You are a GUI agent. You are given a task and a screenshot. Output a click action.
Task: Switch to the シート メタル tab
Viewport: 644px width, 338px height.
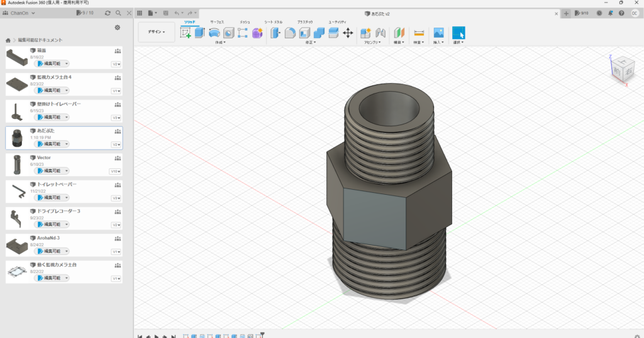click(x=274, y=22)
